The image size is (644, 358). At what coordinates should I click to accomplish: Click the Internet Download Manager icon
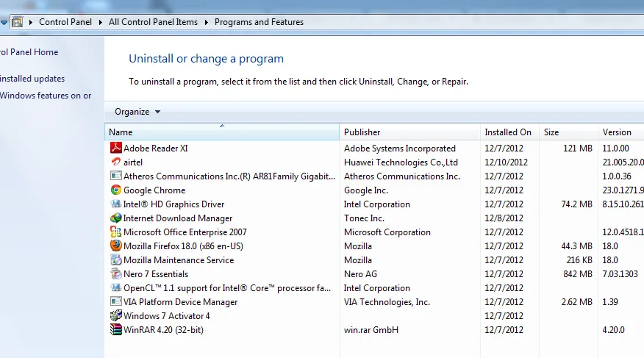[x=116, y=218]
